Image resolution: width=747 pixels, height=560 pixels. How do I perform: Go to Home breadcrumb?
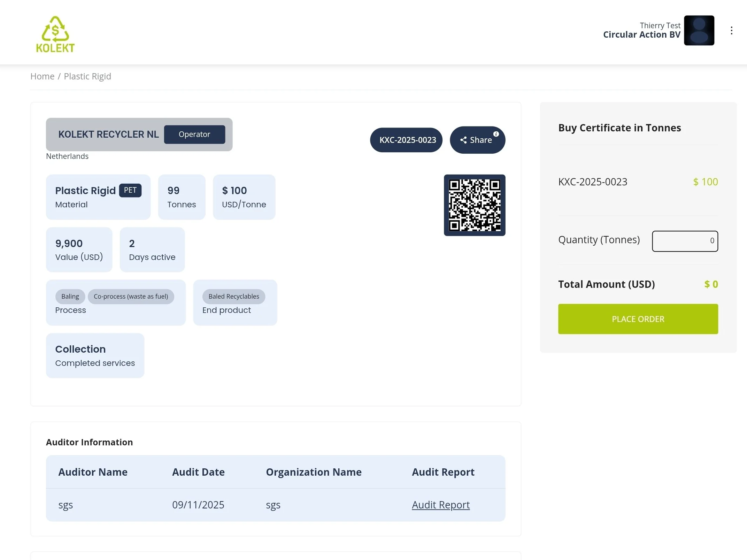[42, 76]
